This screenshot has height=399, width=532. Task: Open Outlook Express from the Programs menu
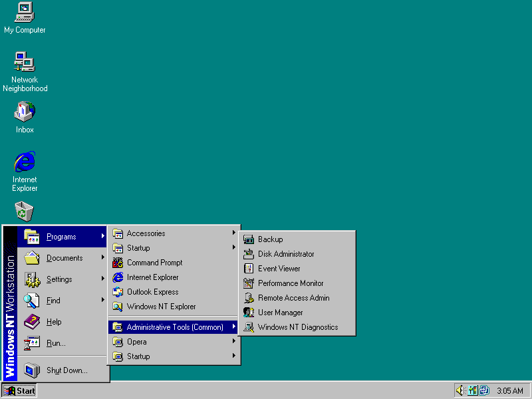tap(152, 291)
